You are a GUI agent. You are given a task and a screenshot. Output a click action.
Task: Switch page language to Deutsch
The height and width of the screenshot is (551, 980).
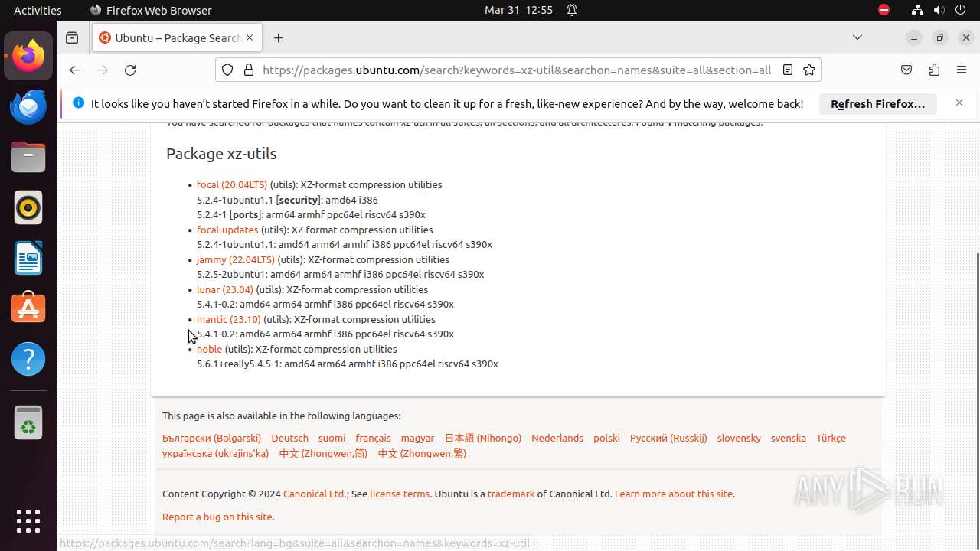[290, 438]
